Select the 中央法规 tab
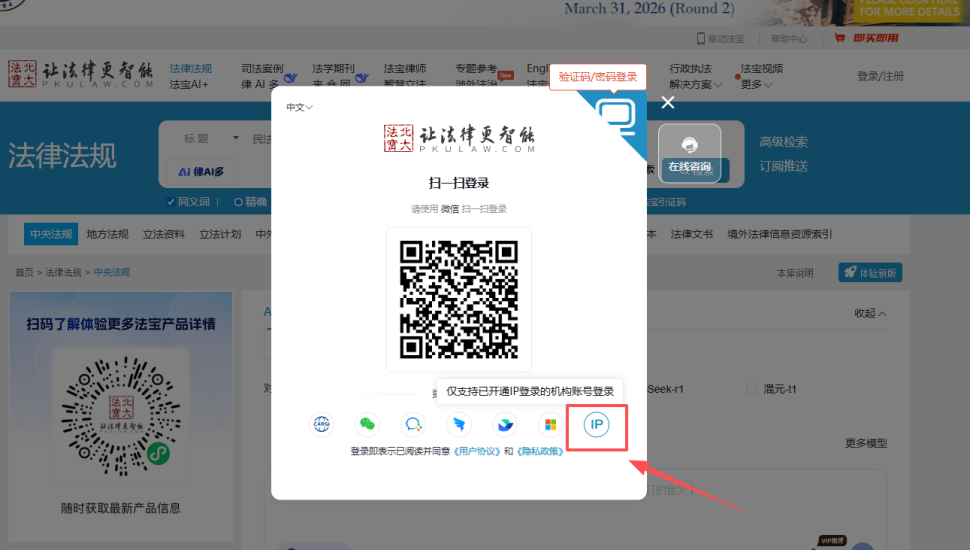Image resolution: width=970 pixels, height=550 pixels. pyautogui.click(x=51, y=234)
